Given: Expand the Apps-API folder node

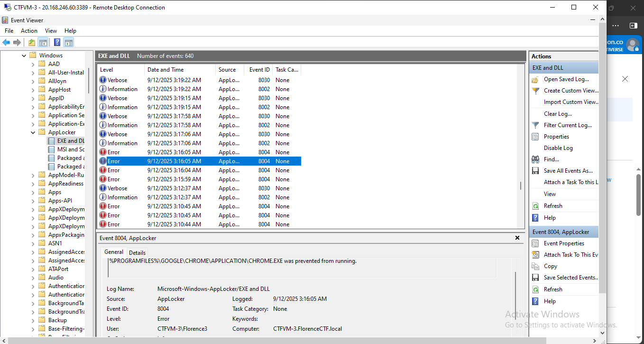Looking at the screenshot, I should coord(33,201).
